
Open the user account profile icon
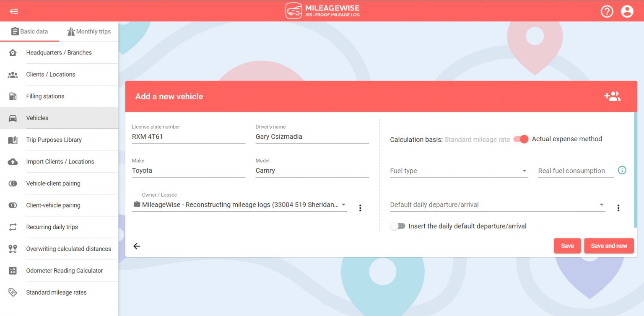627,11
